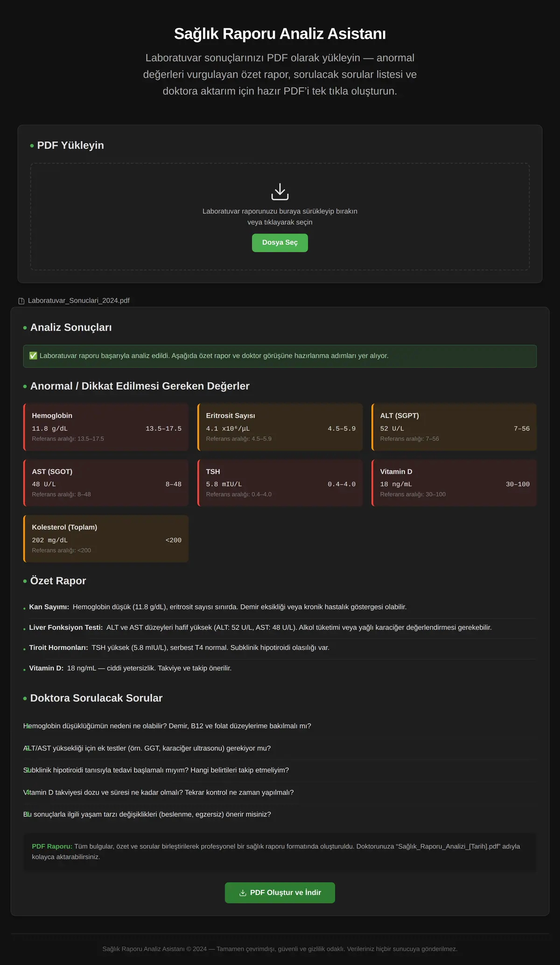Click the Kolesterol value '202 mg/dL'
The height and width of the screenshot is (965, 560).
(50, 540)
